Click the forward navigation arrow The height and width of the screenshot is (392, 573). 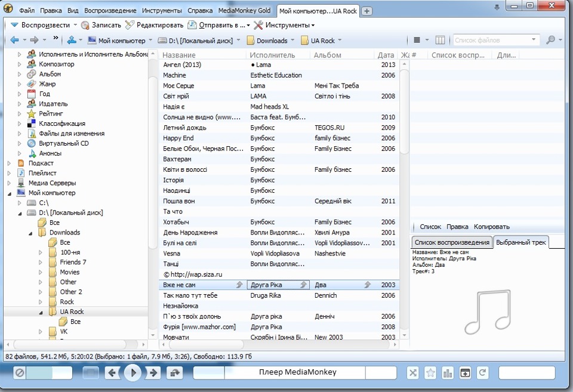[35, 40]
